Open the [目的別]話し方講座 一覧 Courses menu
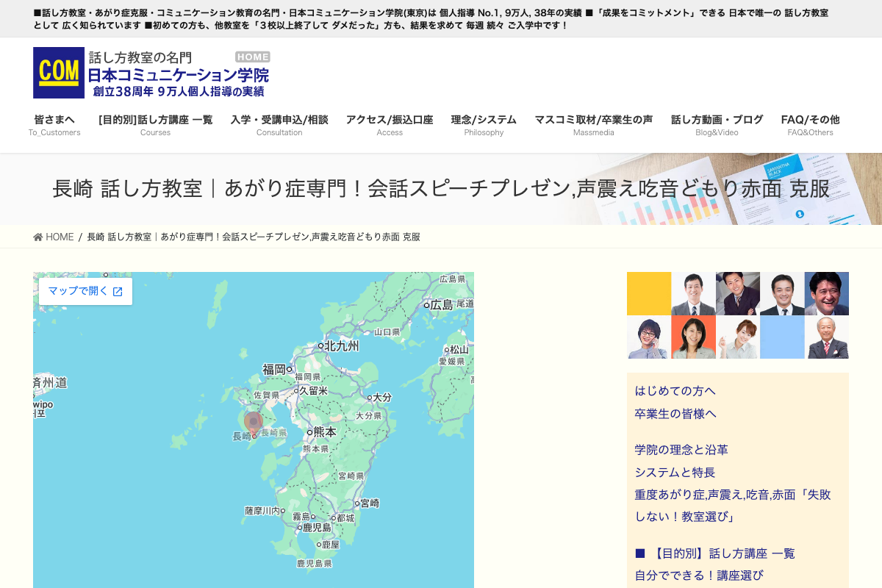 pyautogui.click(x=155, y=125)
